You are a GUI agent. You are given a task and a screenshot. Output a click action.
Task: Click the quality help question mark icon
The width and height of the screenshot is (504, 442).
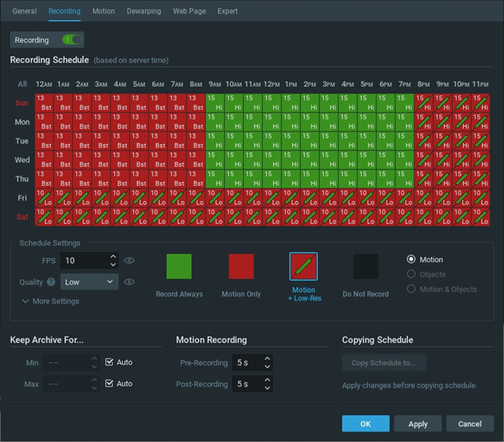click(51, 282)
